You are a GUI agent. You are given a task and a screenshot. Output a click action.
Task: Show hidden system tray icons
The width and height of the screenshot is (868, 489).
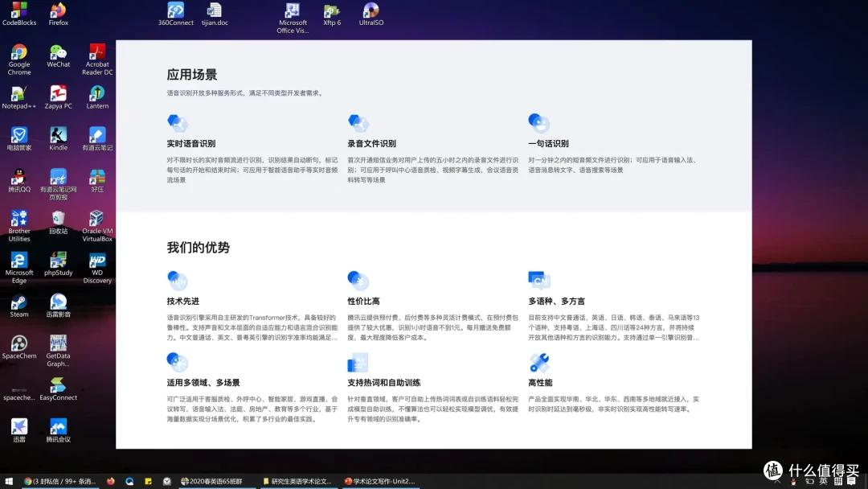pyautogui.click(x=777, y=482)
